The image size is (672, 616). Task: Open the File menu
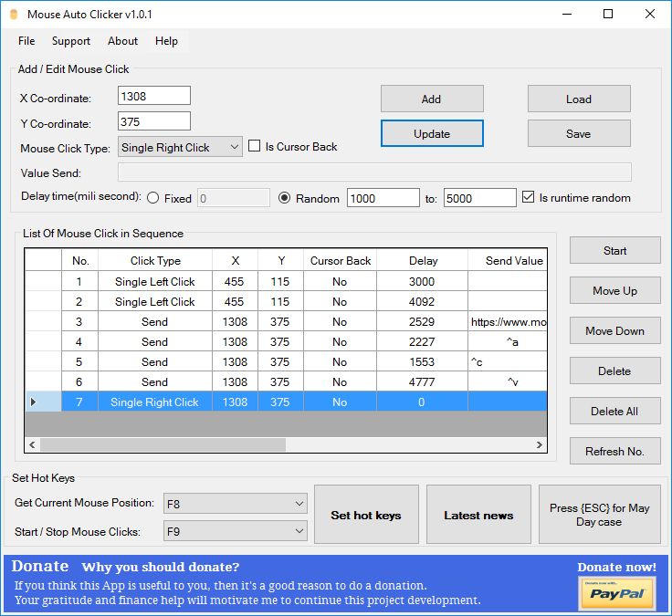tap(26, 41)
